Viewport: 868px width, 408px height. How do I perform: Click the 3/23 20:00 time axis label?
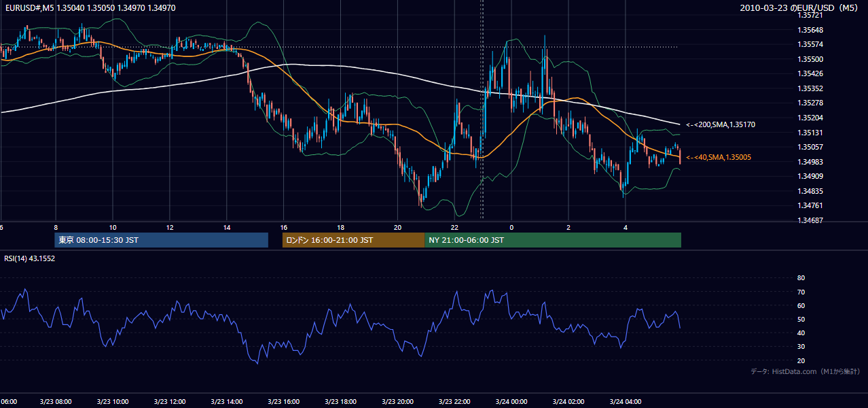398,402
